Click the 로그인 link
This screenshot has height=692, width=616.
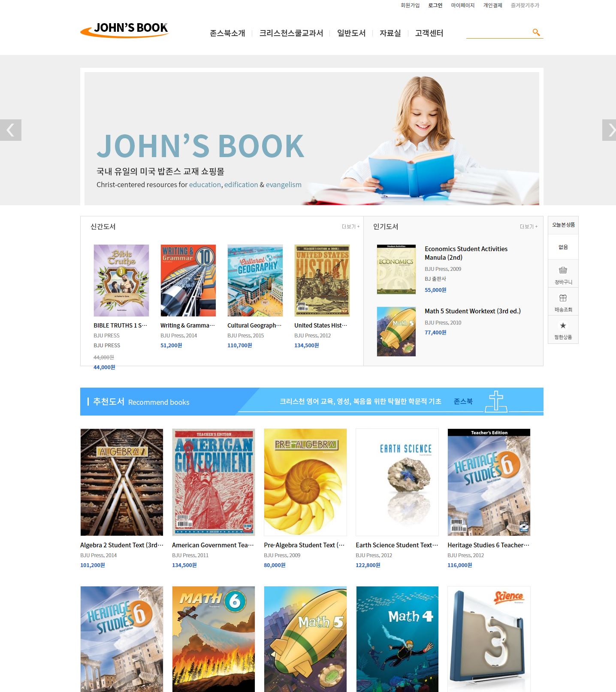pos(435,5)
